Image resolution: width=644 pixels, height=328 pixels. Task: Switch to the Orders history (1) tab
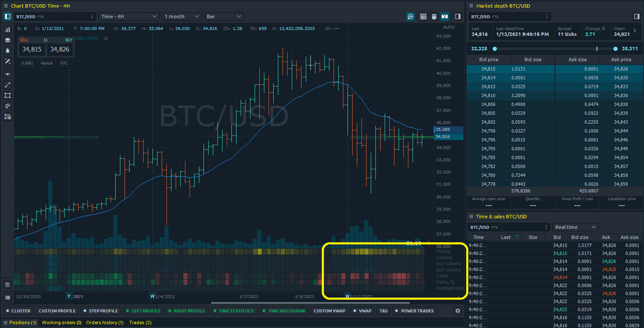click(x=105, y=323)
